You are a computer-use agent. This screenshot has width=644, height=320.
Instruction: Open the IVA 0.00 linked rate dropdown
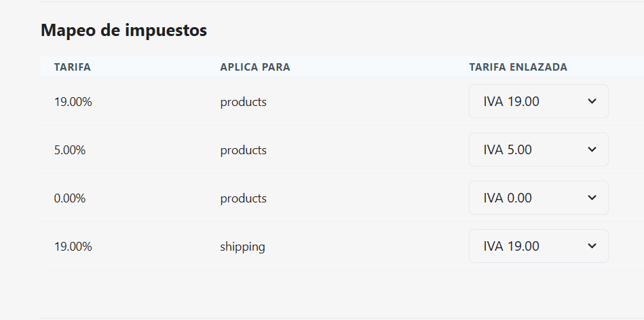point(538,198)
